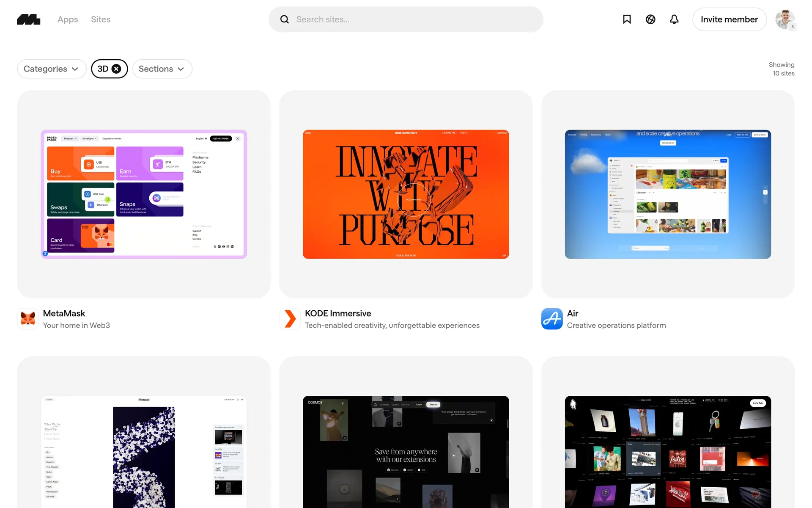
Task: Click the MetaMask fox app icon
Action: (28, 319)
